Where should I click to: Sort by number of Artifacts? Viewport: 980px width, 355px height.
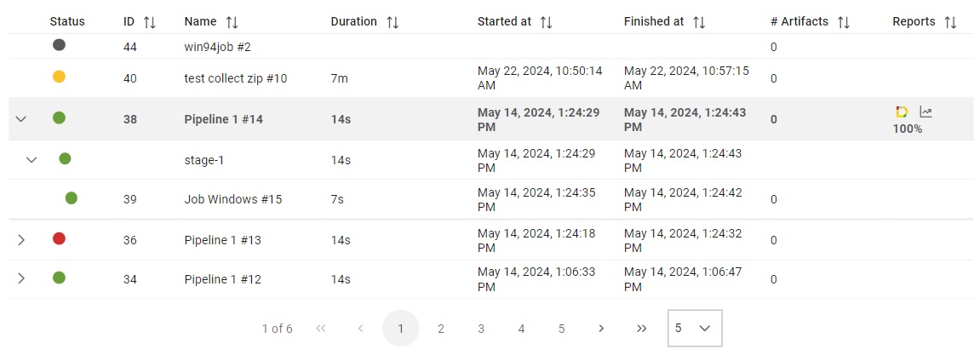click(844, 22)
